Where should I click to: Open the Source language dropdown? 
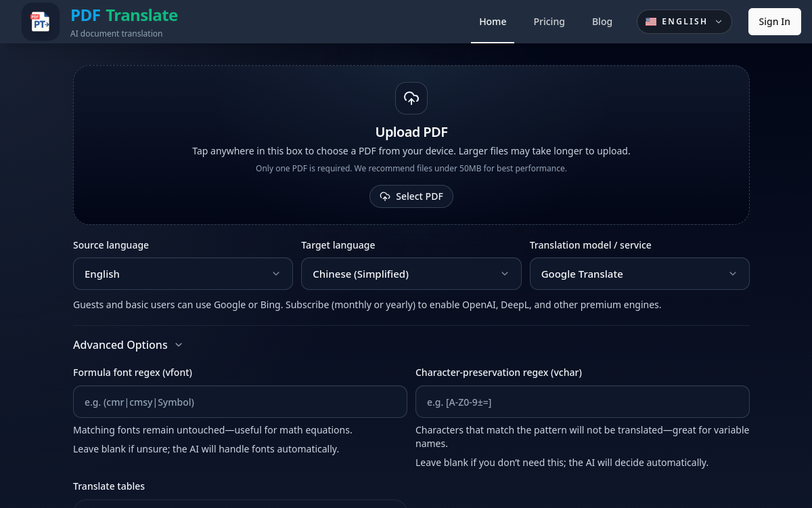click(x=183, y=274)
